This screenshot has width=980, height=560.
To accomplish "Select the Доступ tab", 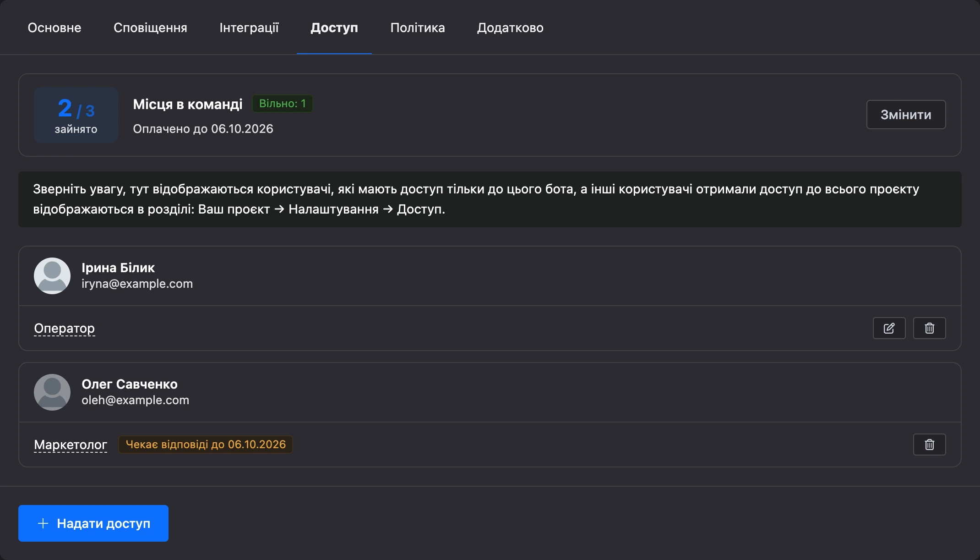I will pyautogui.click(x=334, y=27).
